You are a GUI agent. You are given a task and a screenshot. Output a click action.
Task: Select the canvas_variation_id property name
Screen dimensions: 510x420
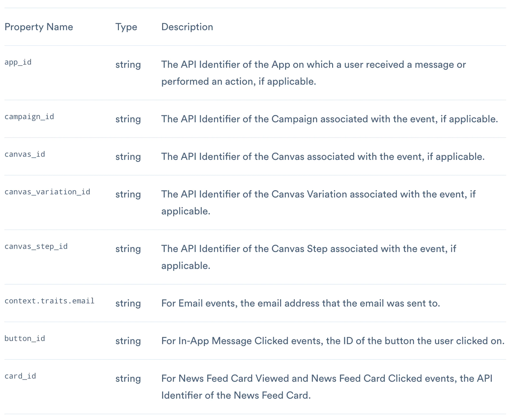pos(47,192)
